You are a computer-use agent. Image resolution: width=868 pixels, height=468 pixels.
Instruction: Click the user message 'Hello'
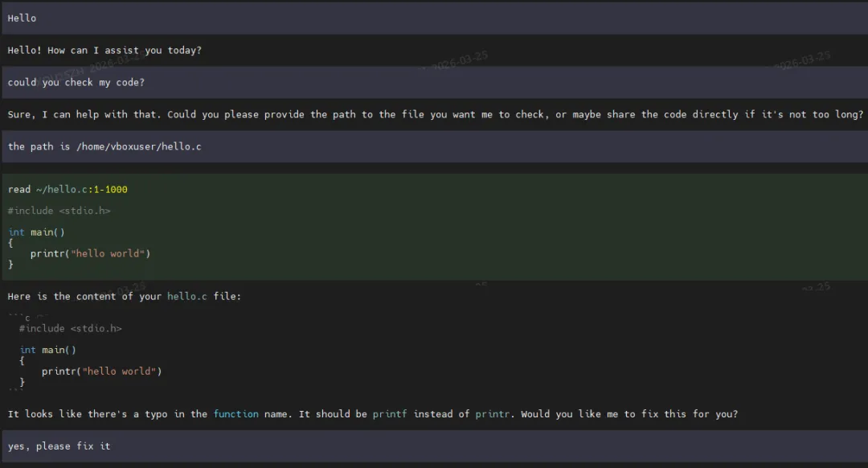[434, 18]
